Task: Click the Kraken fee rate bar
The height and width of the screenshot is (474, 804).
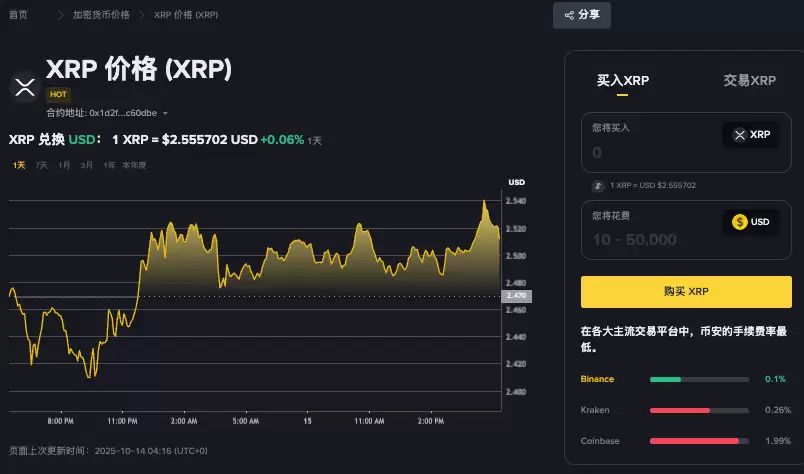Action: (x=699, y=410)
